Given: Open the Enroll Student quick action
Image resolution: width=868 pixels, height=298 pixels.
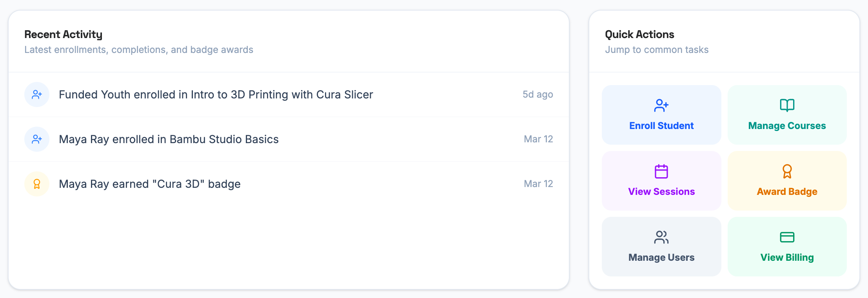Looking at the screenshot, I should tap(661, 115).
